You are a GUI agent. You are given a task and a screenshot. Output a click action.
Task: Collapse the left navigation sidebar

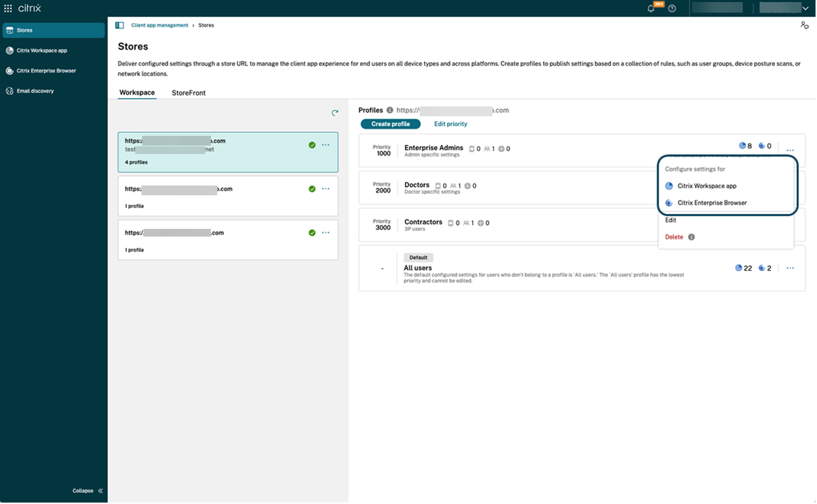click(x=83, y=491)
